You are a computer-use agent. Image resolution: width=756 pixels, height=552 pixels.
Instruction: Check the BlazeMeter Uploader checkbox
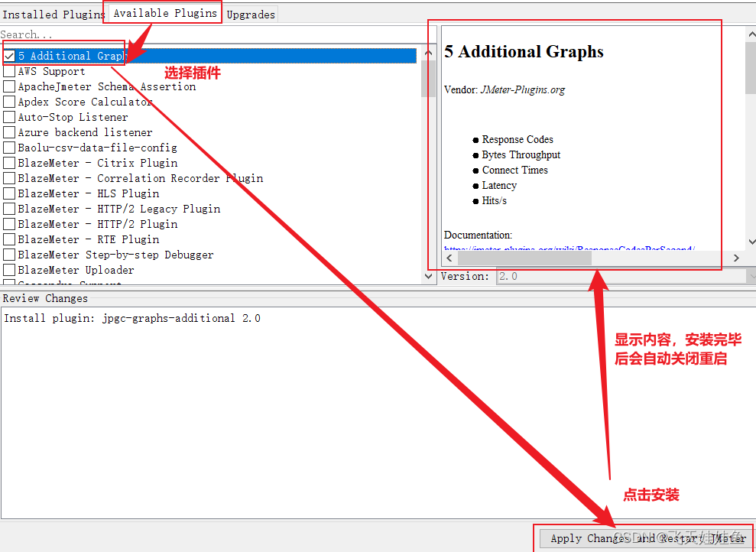(9, 270)
